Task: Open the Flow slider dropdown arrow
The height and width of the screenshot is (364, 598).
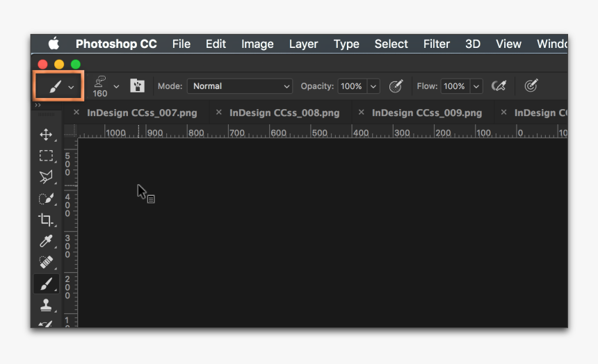Action: (476, 86)
